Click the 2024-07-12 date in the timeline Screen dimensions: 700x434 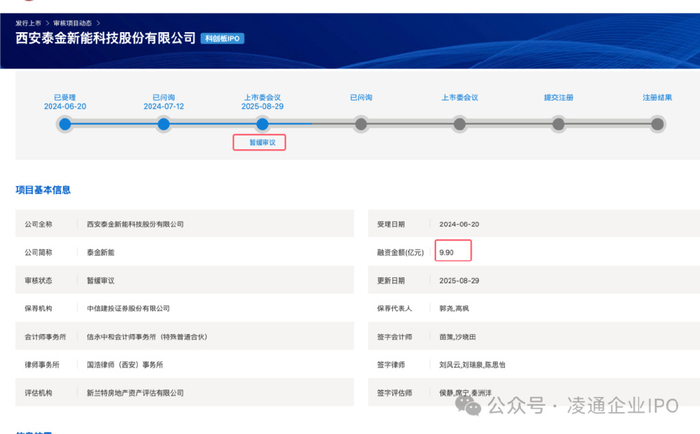[x=164, y=106]
